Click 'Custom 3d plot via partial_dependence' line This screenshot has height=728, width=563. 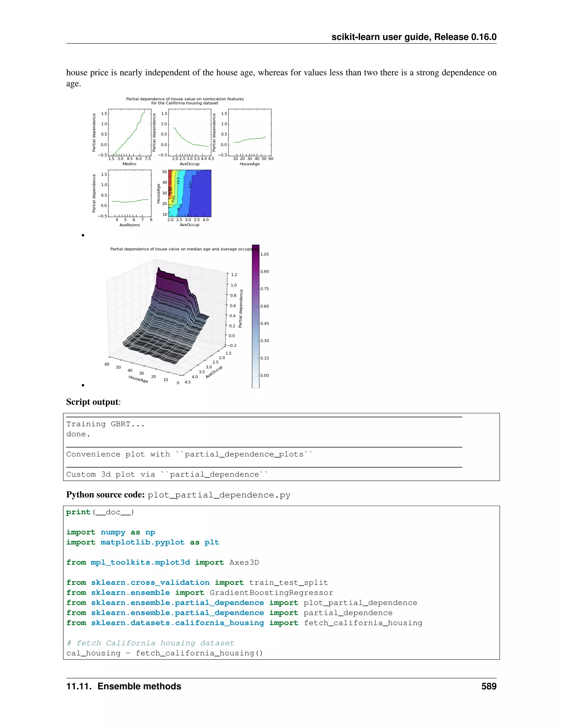click(167, 474)
